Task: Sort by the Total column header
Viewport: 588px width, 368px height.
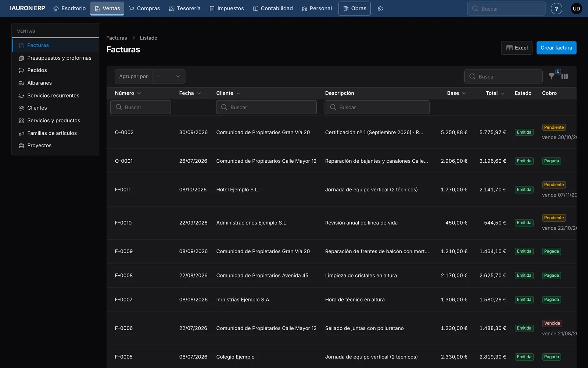Action: [495, 93]
